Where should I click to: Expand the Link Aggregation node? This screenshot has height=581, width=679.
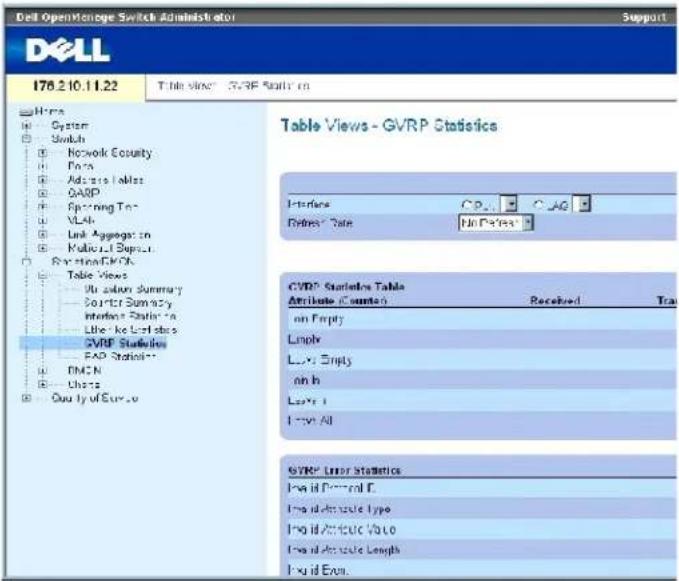click(x=42, y=234)
